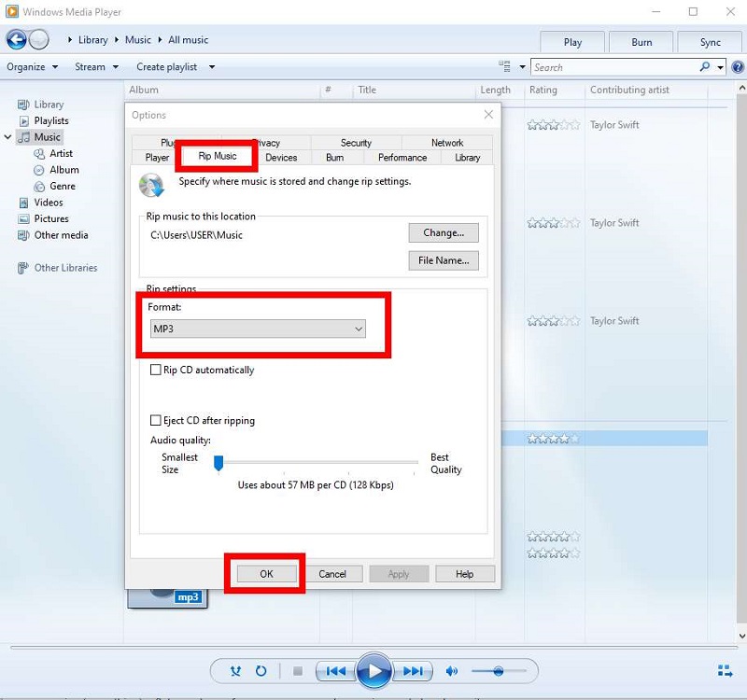Switch to the Player tab
747x700 pixels.
click(157, 158)
